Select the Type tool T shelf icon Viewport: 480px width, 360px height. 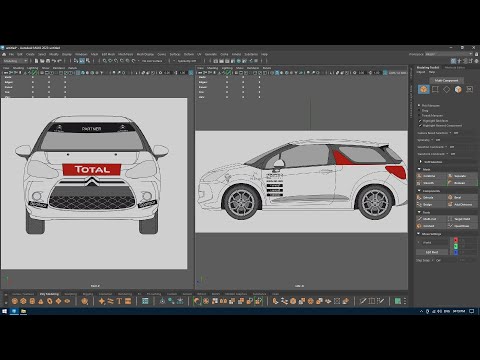click(x=119, y=301)
